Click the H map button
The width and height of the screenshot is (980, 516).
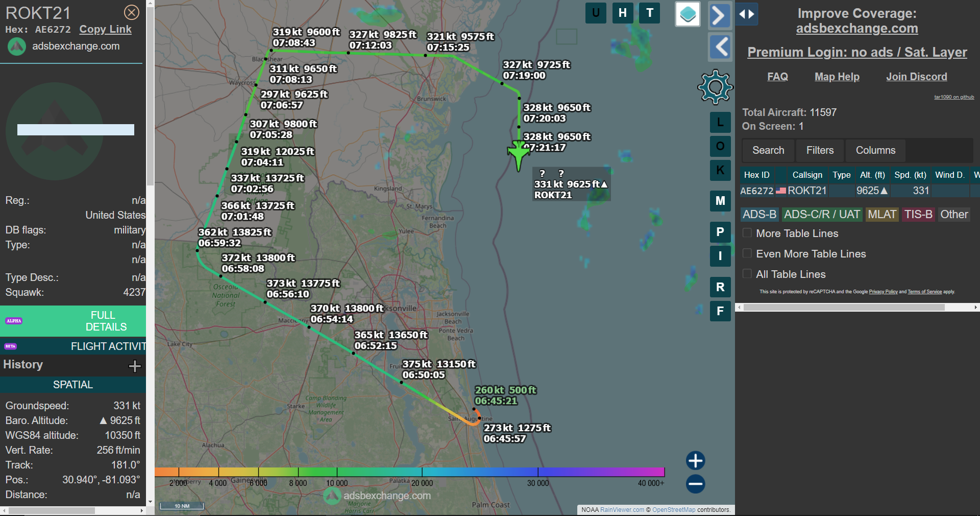623,13
